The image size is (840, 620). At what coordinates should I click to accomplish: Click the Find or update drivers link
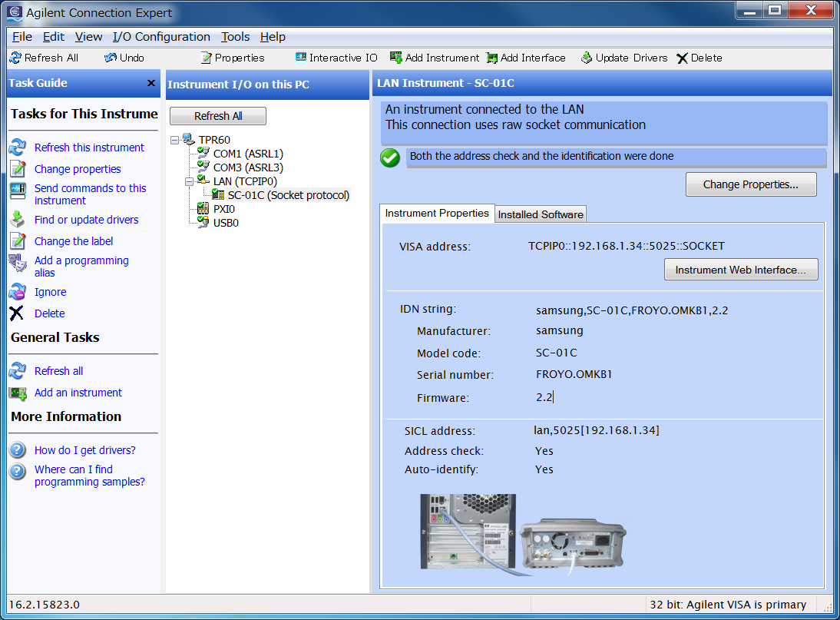86,220
